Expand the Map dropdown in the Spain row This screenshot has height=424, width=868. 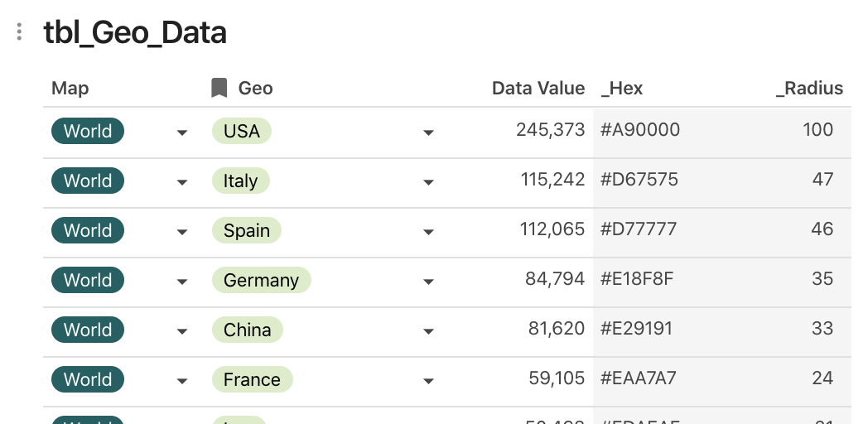pos(182,232)
